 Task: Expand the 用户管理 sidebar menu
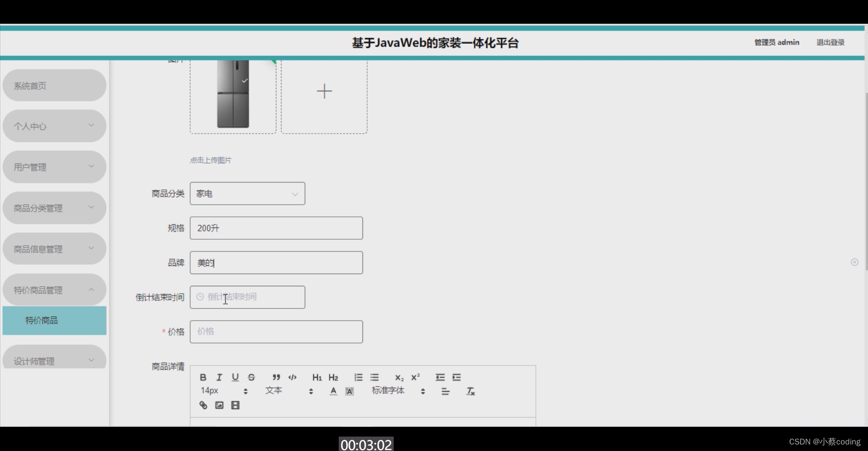(x=55, y=167)
